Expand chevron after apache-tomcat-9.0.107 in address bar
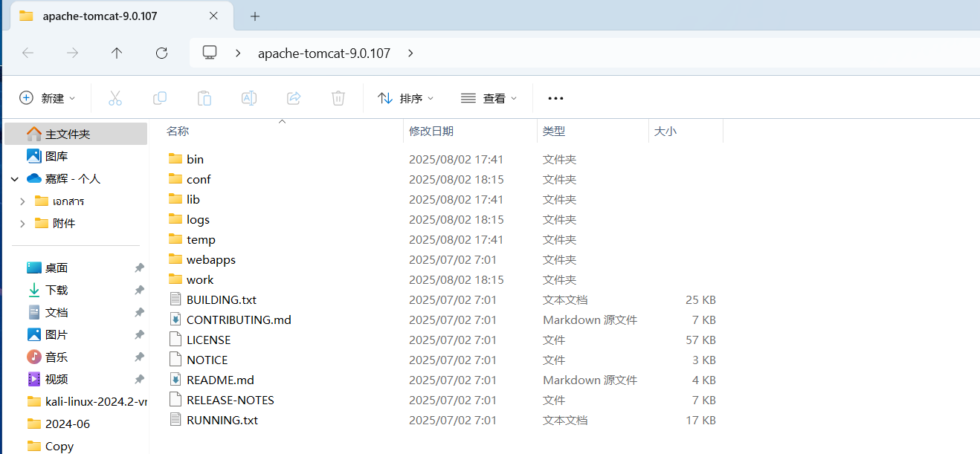The height and width of the screenshot is (454, 980). pyautogui.click(x=411, y=53)
